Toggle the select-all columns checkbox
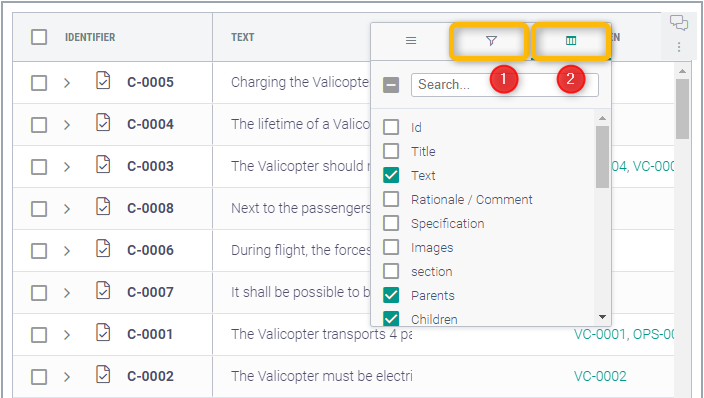The width and height of the screenshot is (704, 398). coord(391,84)
